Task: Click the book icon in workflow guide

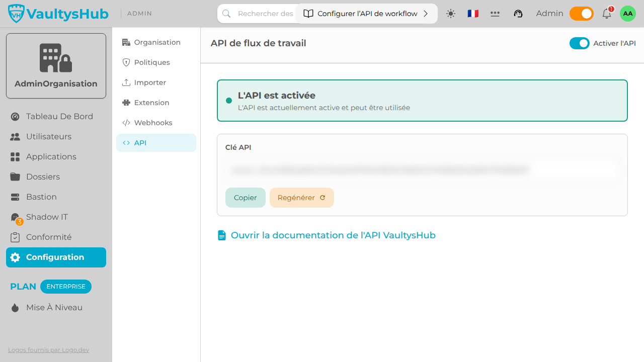Action: coord(308,14)
